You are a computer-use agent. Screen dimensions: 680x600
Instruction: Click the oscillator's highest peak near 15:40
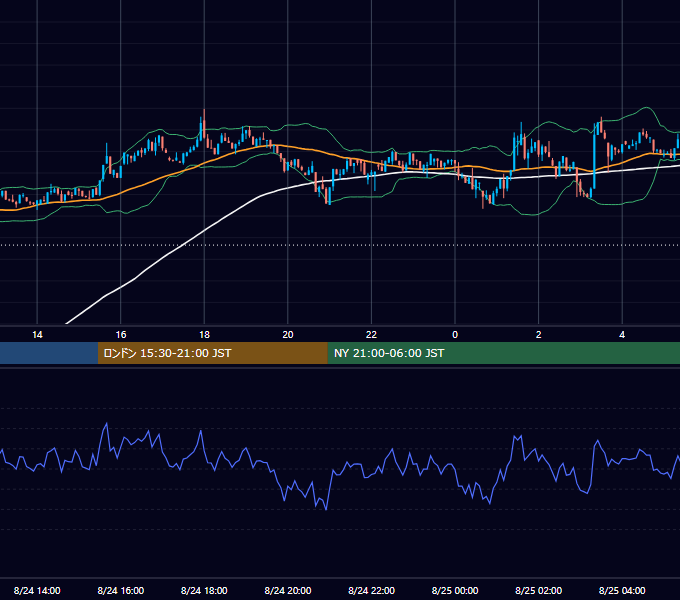coord(107,424)
